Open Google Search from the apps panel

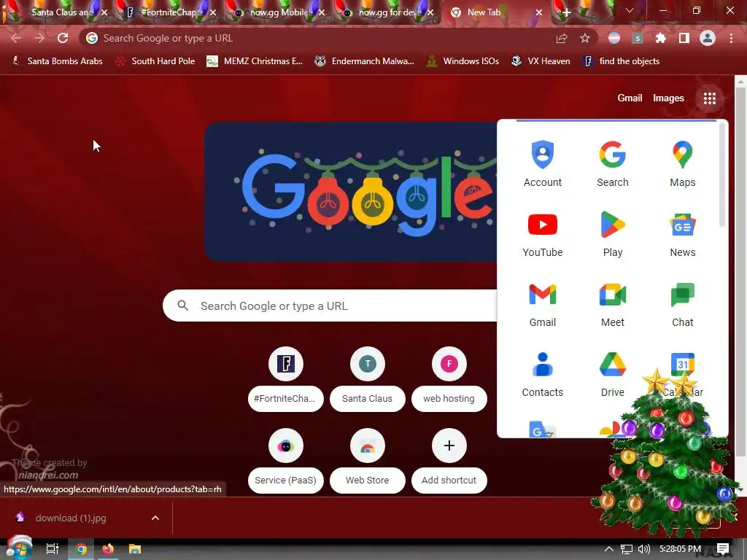(x=612, y=163)
